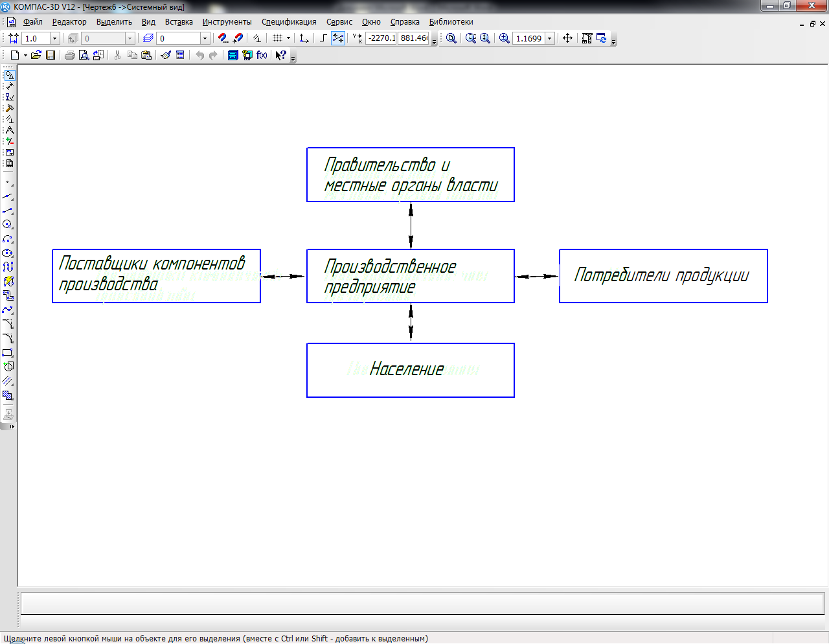Image resolution: width=829 pixels, height=644 pixels.
Task: Select the Производственное предприятие box text
Action: [390, 277]
